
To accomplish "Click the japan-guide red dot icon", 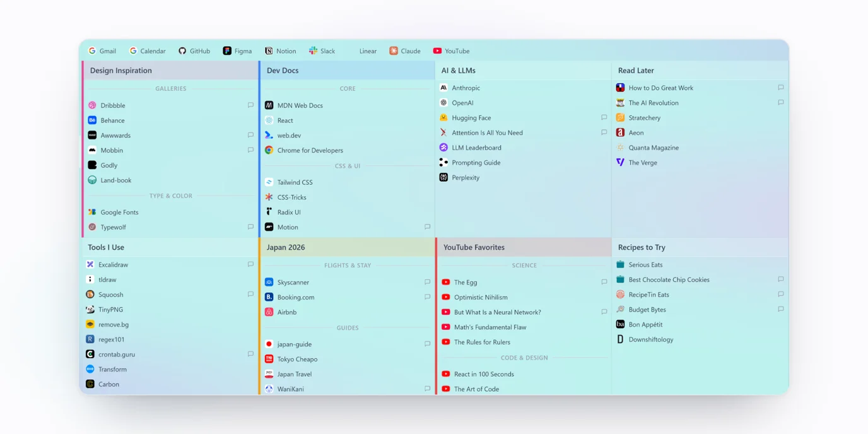I will tap(269, 344).
